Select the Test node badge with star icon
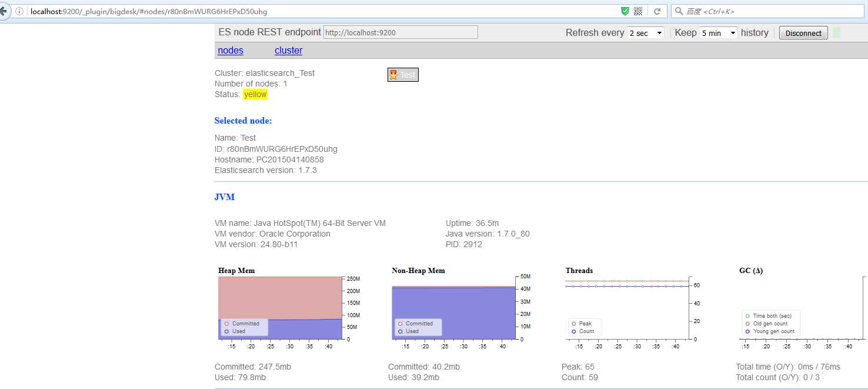This screenshot has height=389, width=868. (x=403, y=75)
